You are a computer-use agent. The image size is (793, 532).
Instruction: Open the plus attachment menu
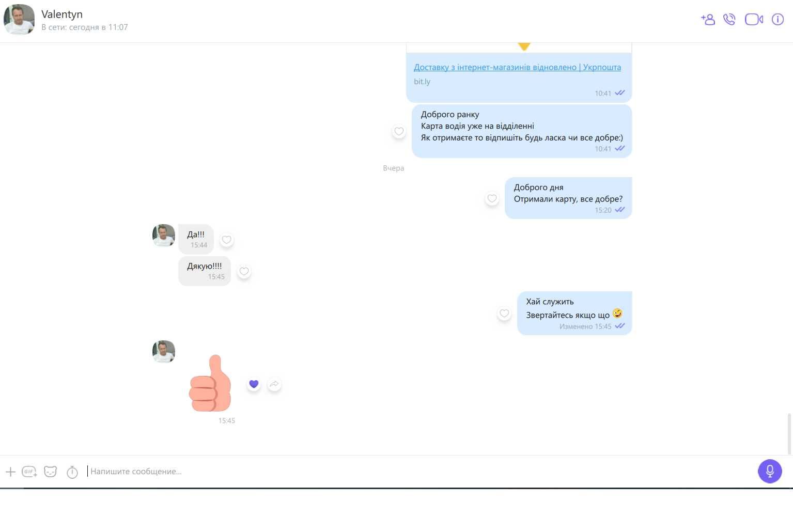pyautogui.click(x=10, y=472)
